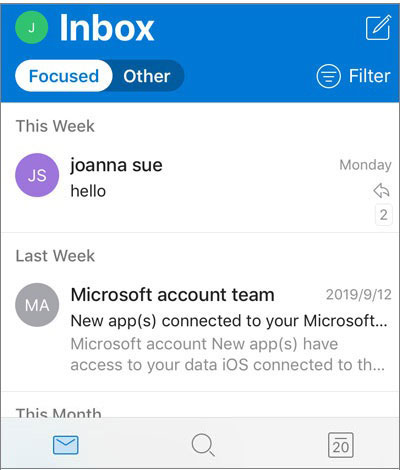Click the Filter lines icon
This screenshot has height=470, width=400.
point(328,76)
